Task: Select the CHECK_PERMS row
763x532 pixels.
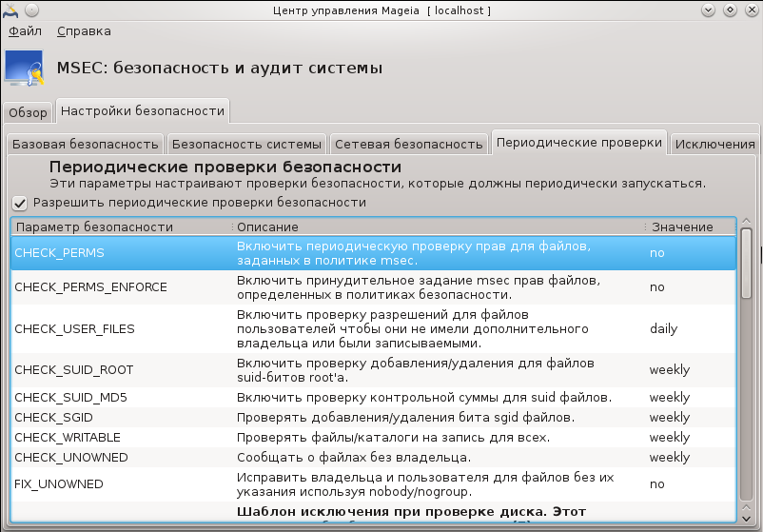Action: (373, 253)
